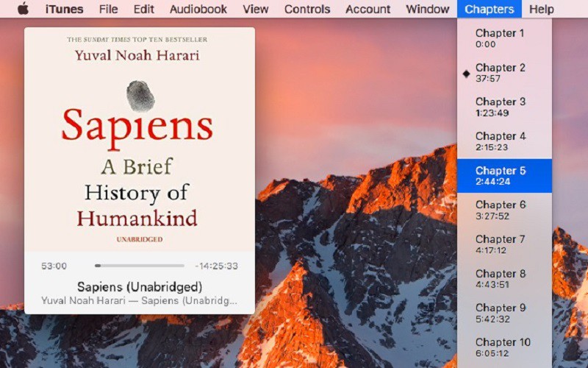Open the Help menu
Screen dimensions: 588x368
click(541, 9)
